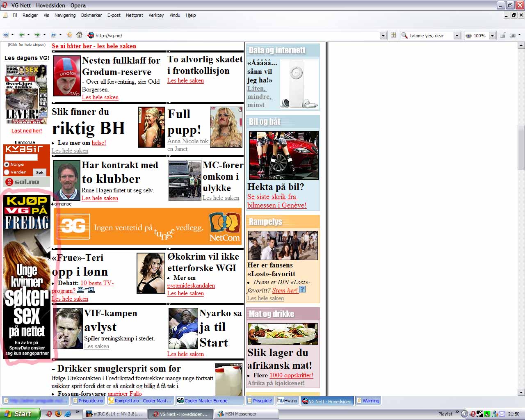Click the fast-forward navigation icon

pyautogui.click(x=53, y=35)
